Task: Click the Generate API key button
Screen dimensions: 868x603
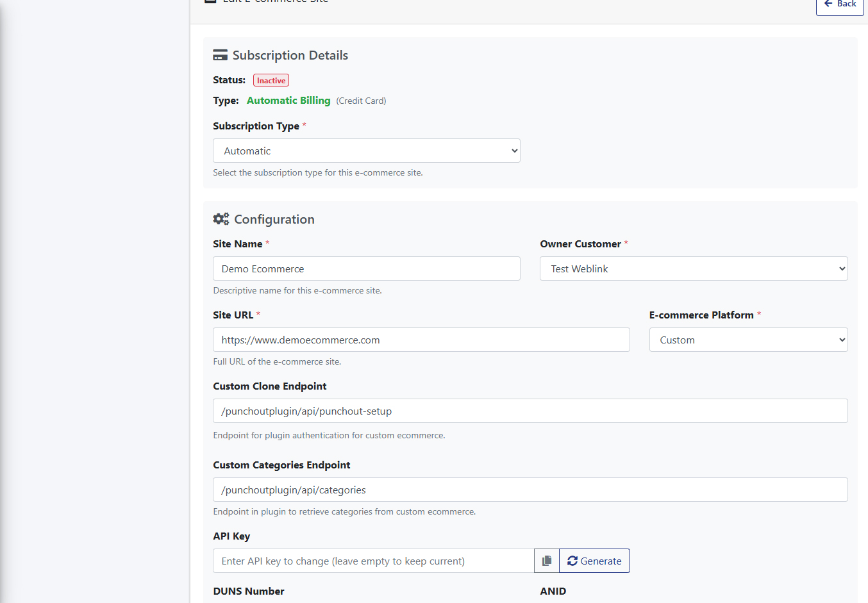Action: tap(594, 561)
